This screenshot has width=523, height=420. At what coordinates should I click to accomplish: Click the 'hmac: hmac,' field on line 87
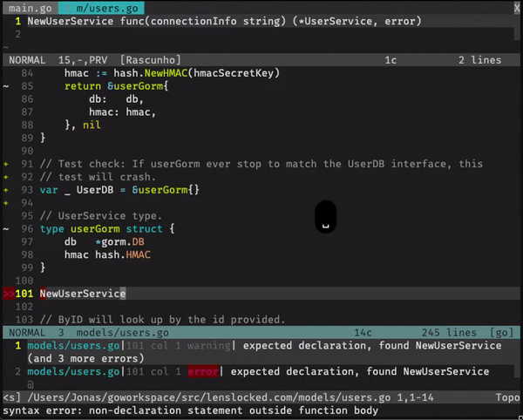[x=122, y=112]
